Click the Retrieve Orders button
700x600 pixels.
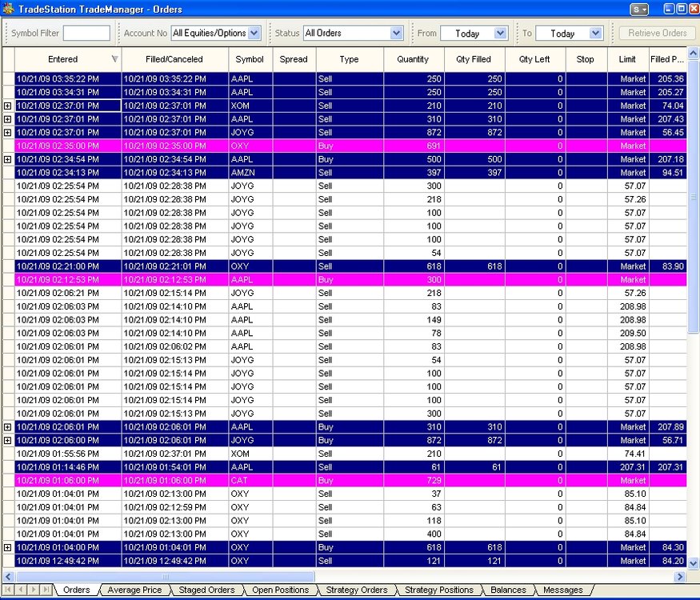point(657,33)
